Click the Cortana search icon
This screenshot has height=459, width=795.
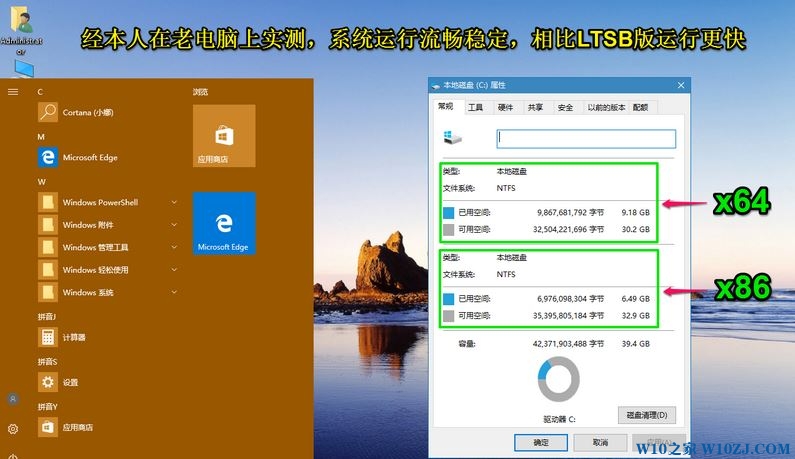(x=48, y=112)
